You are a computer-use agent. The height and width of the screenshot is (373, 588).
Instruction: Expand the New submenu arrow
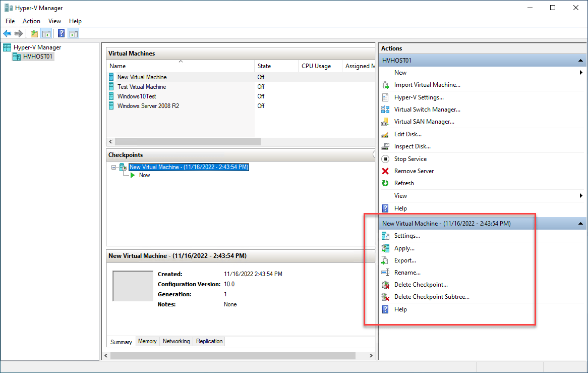point(581,72)
